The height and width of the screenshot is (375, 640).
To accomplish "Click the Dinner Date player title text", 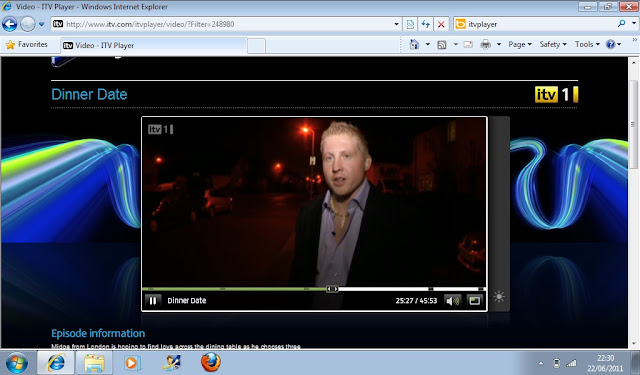I will [187, 301].
